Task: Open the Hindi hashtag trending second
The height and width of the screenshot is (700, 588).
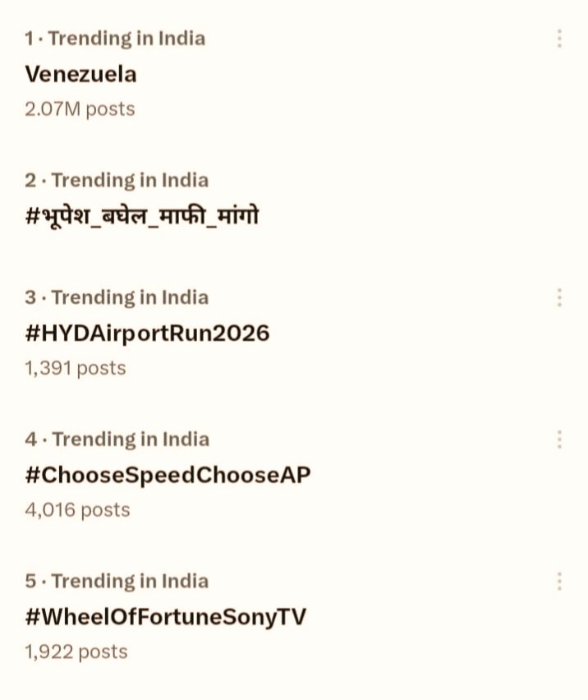Action: point(142,216)
